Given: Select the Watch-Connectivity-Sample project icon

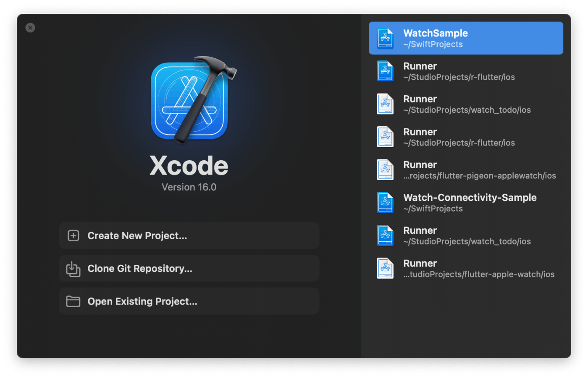Looking at the screenshot, I should pyautogui.click(x=385, y=203).
